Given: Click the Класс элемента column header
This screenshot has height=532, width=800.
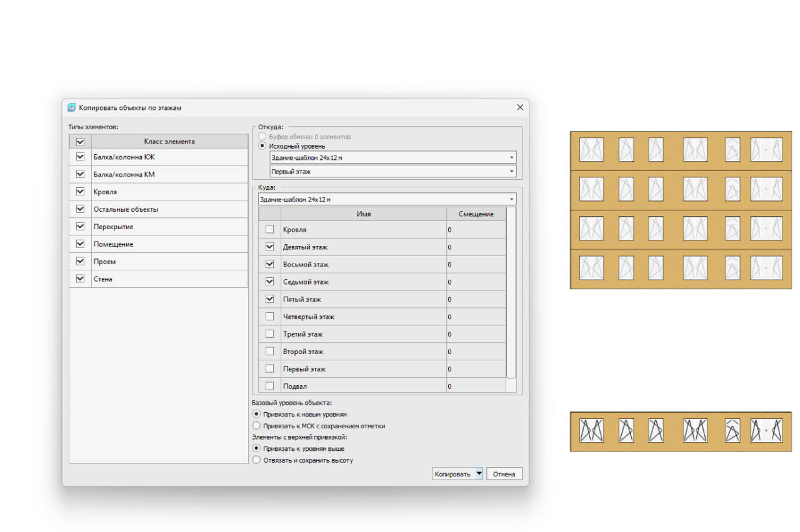Looking at the screenshot, I should click(169, 141).
